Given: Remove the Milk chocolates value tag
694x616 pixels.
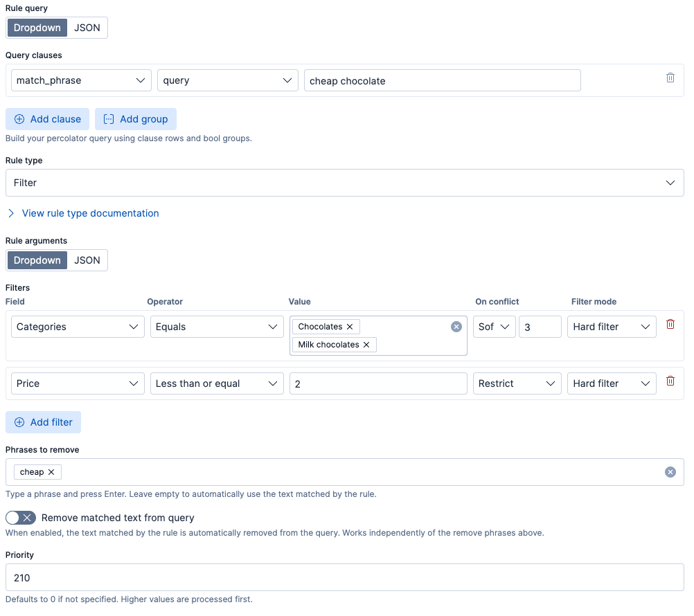Looking at the screenshot, I should point(366,345).
